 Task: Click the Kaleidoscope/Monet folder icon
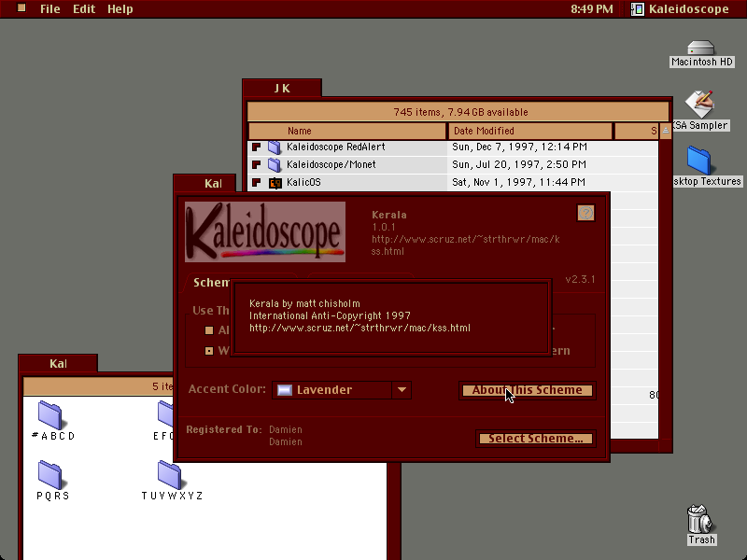point(275,165)
